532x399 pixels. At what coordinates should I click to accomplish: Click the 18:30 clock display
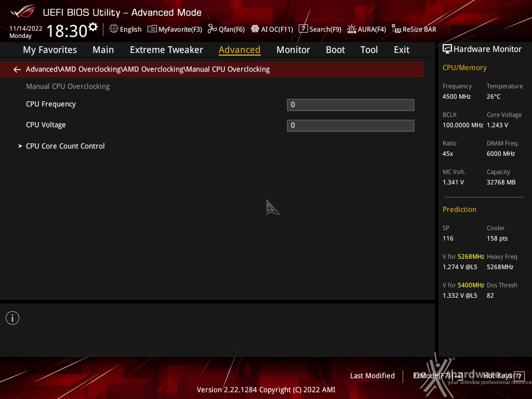click(67, 31)
